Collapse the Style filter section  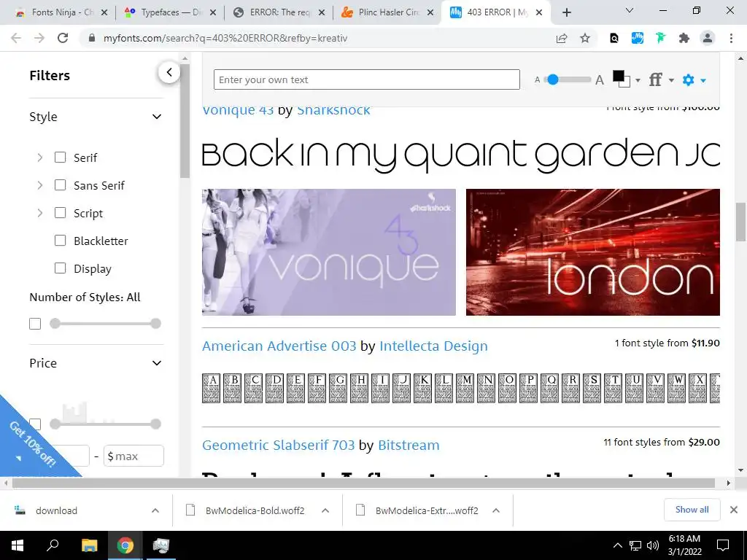pyautogui.click(x=157, y=117)
